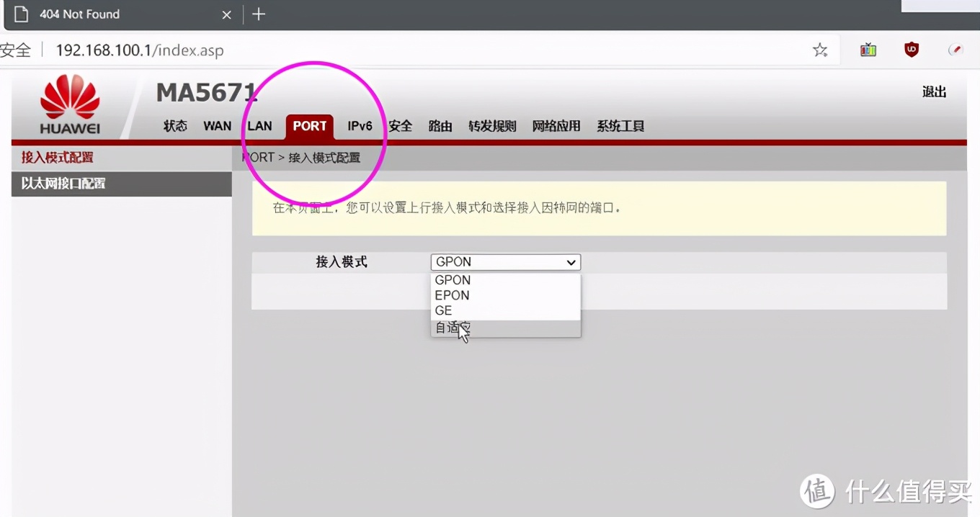The height and width of the screenshot is (517, 980).
Task: Select the PORT tab
Action: click(x=310, y=126)
